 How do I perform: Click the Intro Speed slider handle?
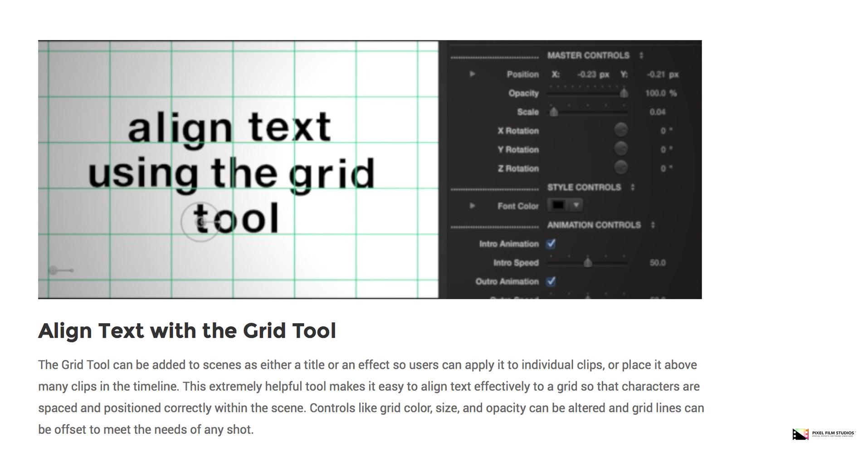tap(588, 262)
